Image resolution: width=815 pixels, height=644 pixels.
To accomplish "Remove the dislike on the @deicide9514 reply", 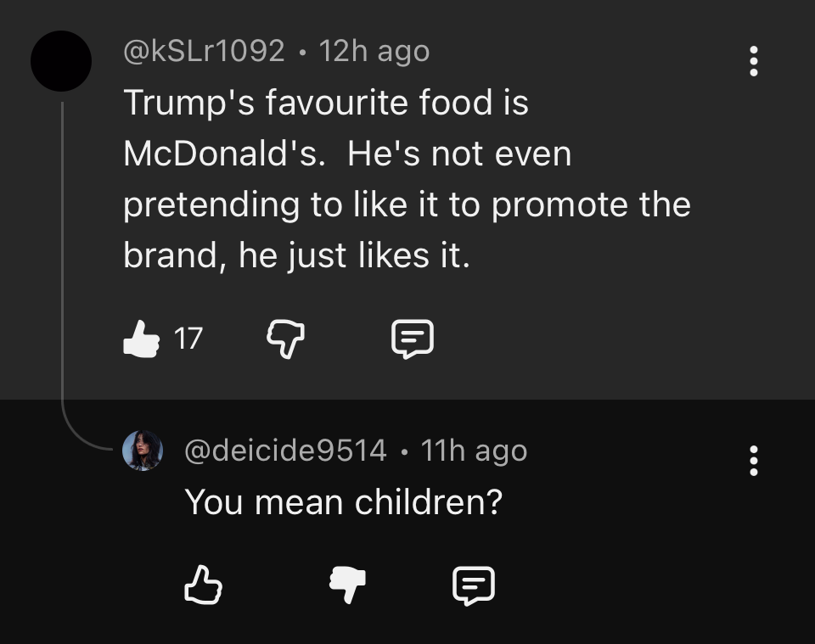I will 347,585.
